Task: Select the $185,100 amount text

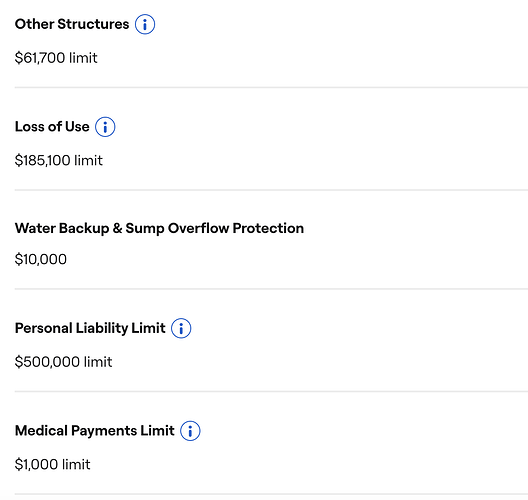Action: tap(42, 161)
